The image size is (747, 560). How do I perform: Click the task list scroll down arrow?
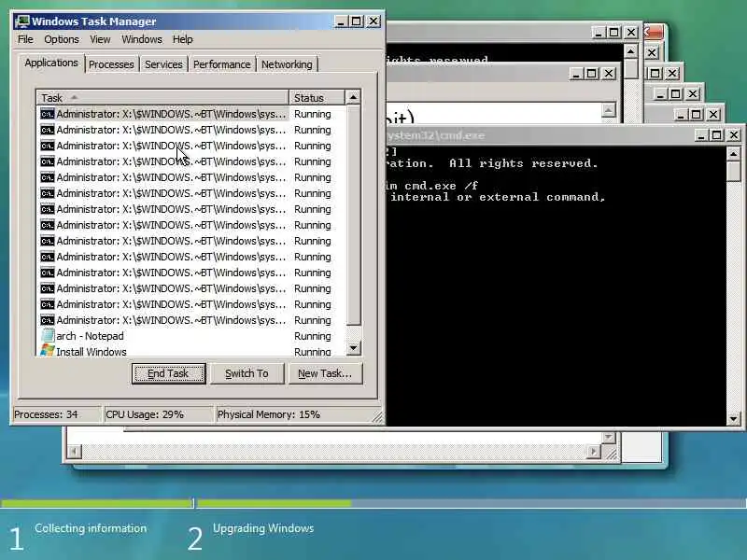coord(353,347)
